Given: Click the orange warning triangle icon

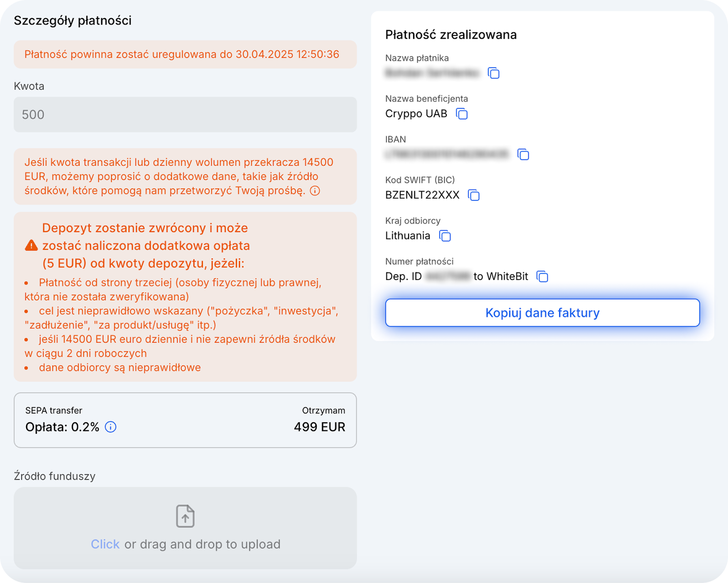Looking at the screenshot, I should click(x=31, y=246).
